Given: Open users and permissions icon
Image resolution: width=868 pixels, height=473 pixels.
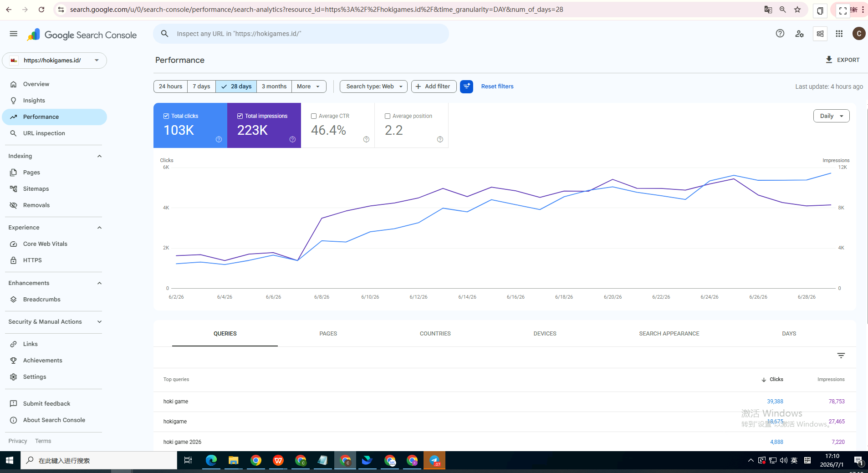Looking at the screenshot, I should [x=800, y=34].
